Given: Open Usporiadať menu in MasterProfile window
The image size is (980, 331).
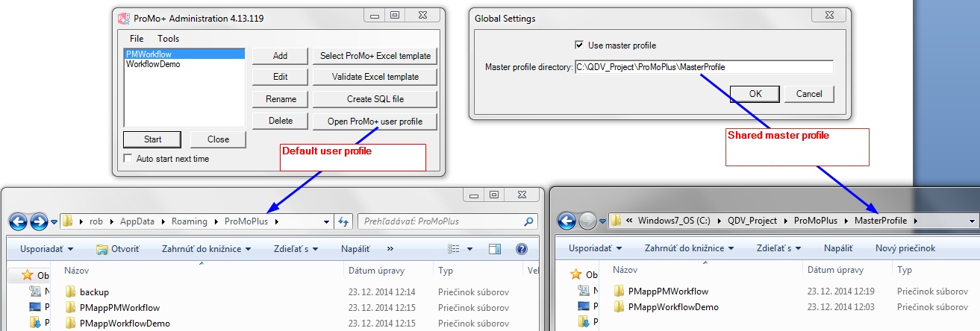Looking at the screenshot, I should pyautogui.click(x=594, y=248).
